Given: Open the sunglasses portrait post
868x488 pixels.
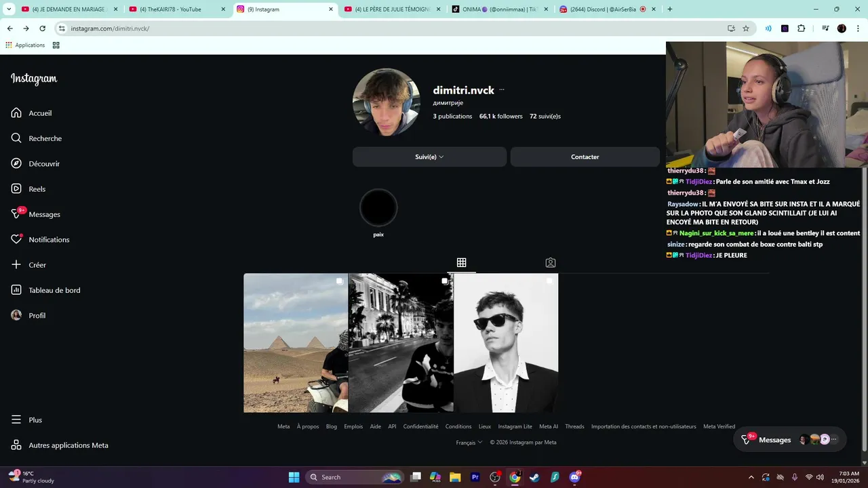Looking at the screenshot, I should pos(506,343).
